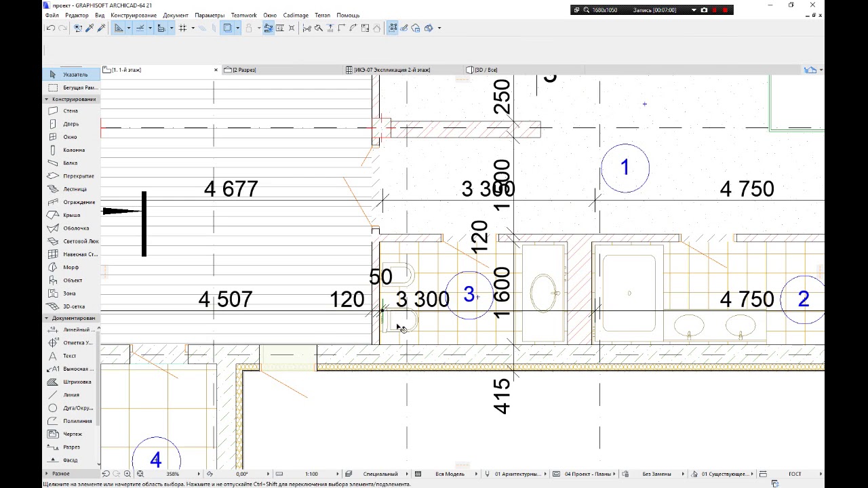Select the Разрез (section) tool
Viewport: 868px width, 488px height.
pyautogui.click(x=71, y=447)
